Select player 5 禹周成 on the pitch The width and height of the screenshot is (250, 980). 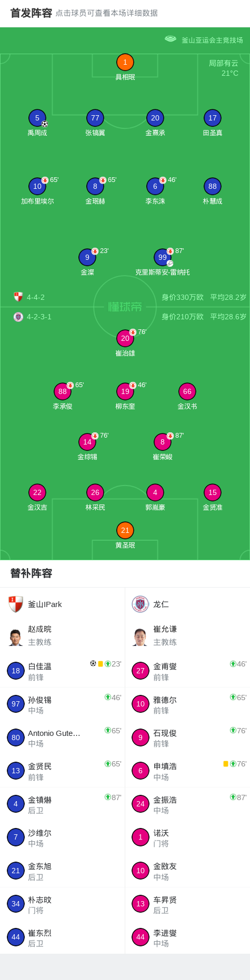click(x=37, y=118)
